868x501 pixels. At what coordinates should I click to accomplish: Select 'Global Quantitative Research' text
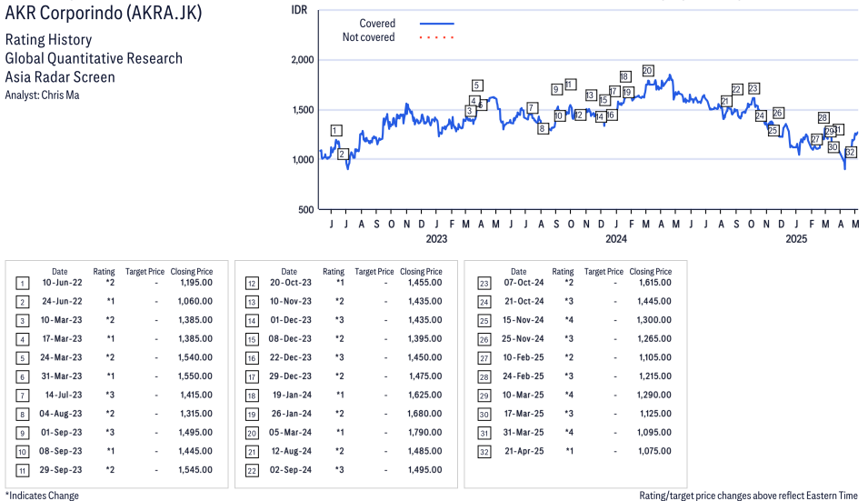tap(94, 59)
